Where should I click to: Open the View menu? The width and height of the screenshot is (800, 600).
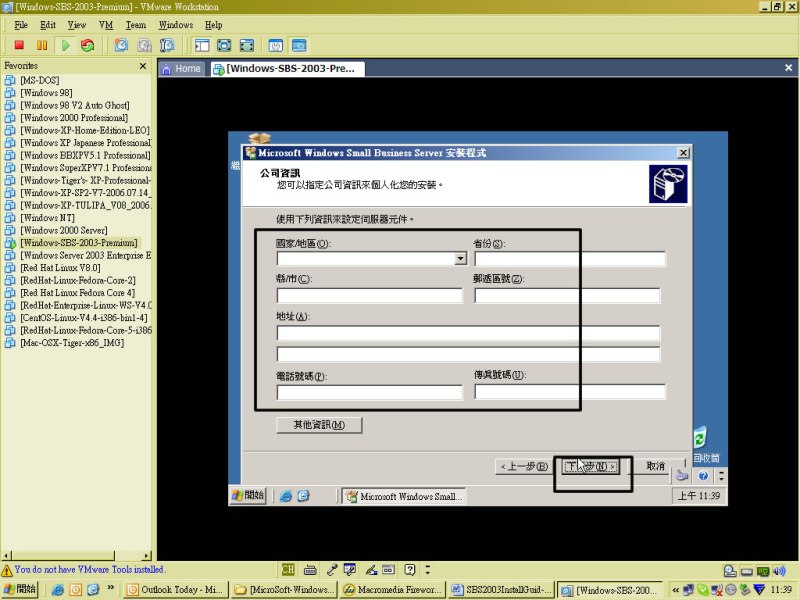point(77,25)
